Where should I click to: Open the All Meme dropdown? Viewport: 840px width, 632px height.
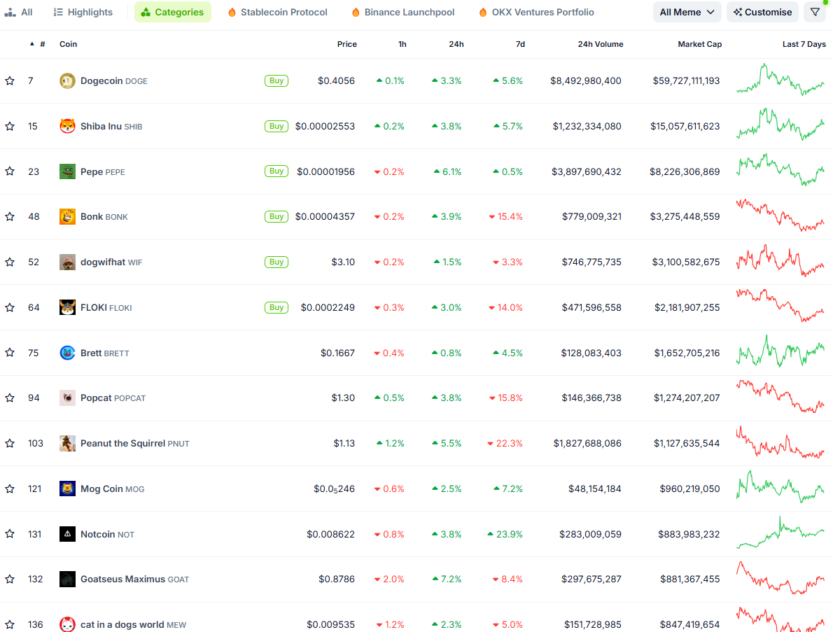[687, 12]
